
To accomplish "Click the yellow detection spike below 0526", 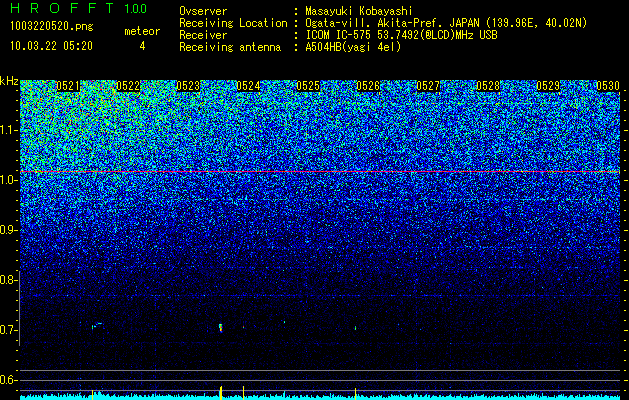I will pos(355,394).
